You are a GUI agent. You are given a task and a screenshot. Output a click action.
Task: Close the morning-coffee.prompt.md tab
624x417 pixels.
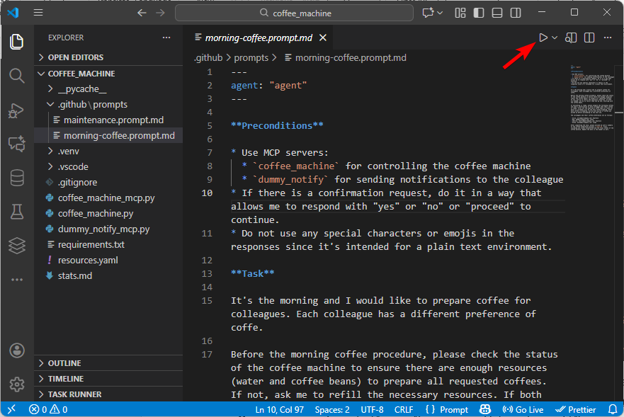coord(323,37)
